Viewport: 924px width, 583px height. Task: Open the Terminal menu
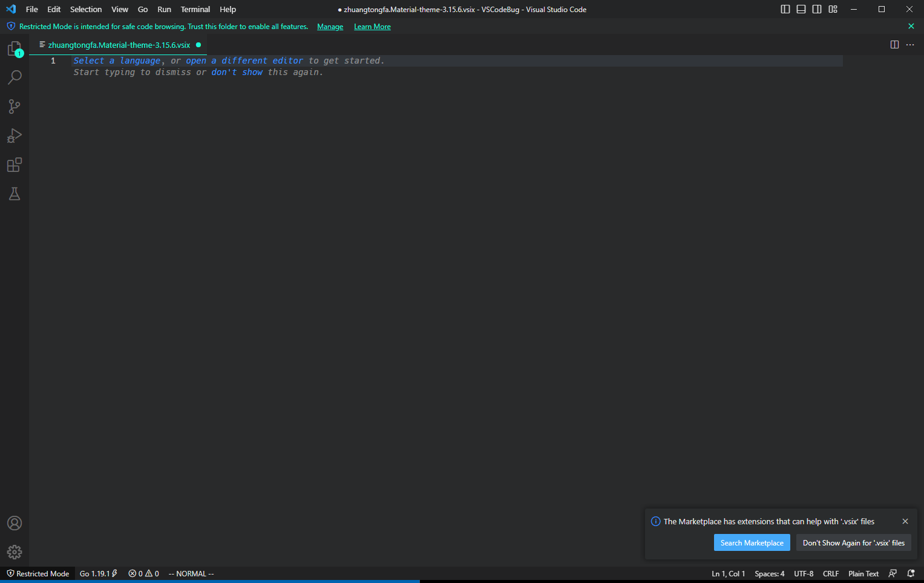click(x=195, y=9)
